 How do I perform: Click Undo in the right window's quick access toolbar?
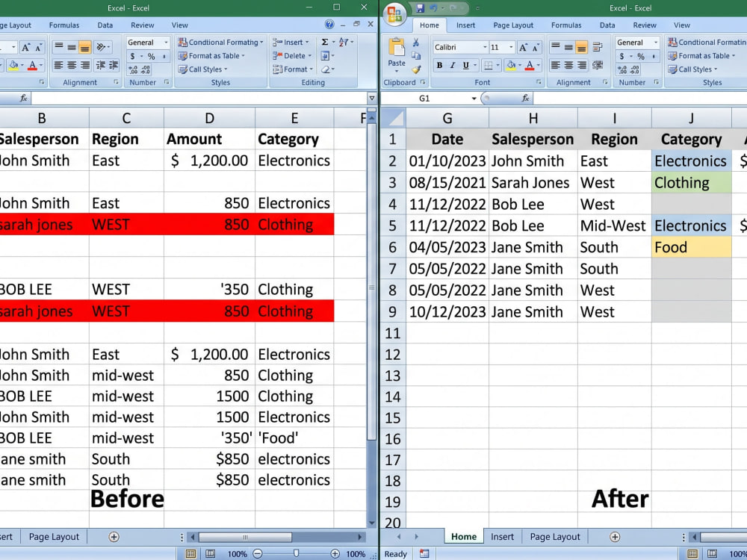433,8
